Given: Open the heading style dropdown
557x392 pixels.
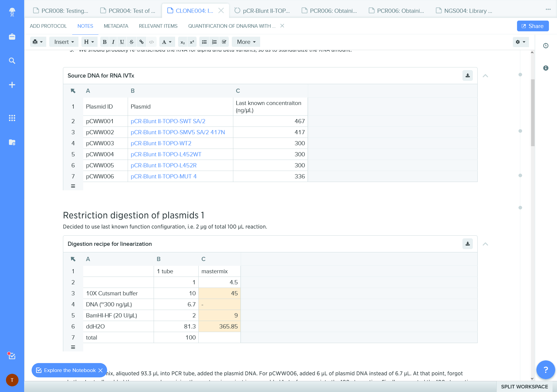Looking at the screenshot, I should click(89, 42).
